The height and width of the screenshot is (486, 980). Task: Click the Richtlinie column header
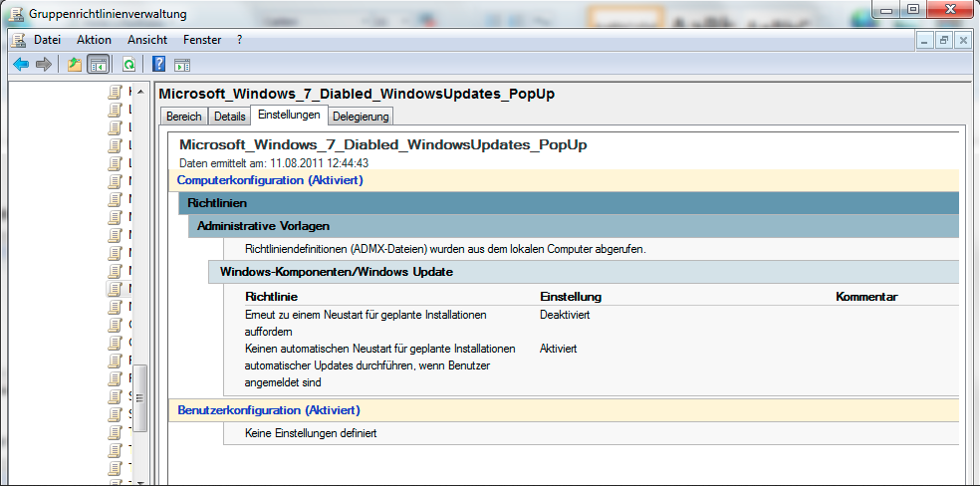[x=271, y=296]
